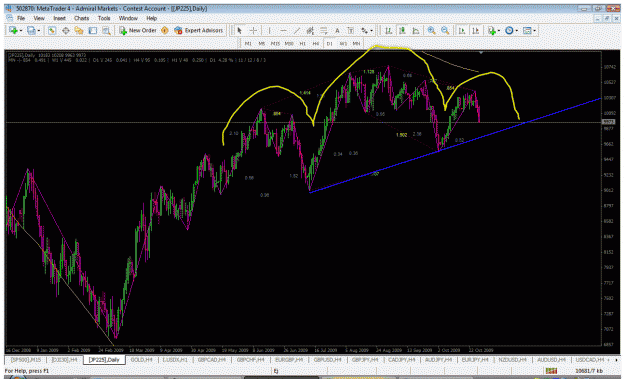
Task: Zoom in on the chart
Action: tap(431, 30)
